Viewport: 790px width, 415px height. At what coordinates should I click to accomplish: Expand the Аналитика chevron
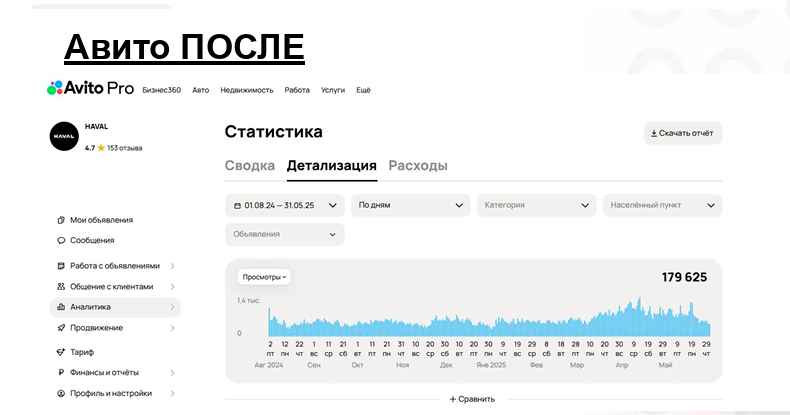click(x=172, y=307)
